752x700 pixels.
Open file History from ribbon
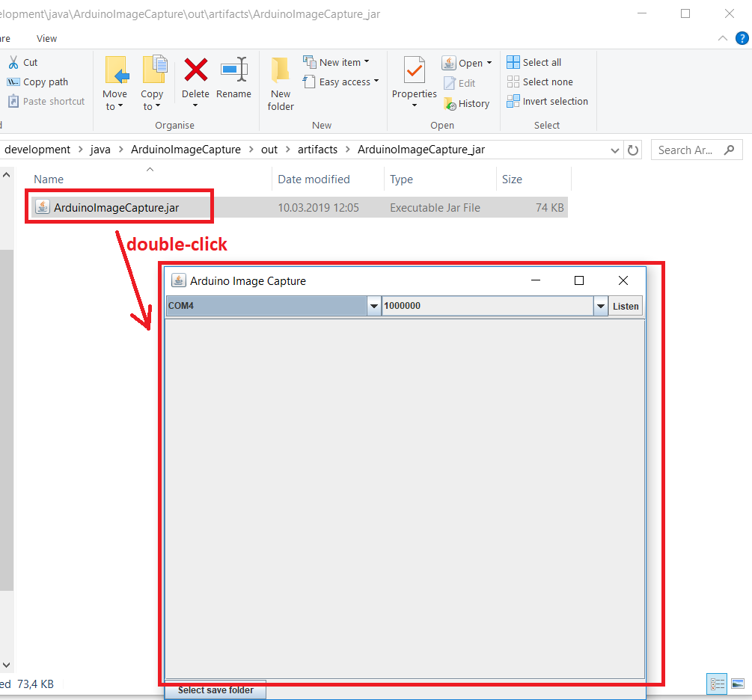coord(467,103)
